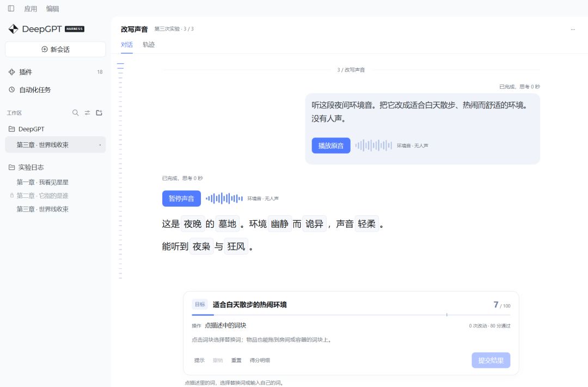Click 撤销 to undo

(218, 360)
